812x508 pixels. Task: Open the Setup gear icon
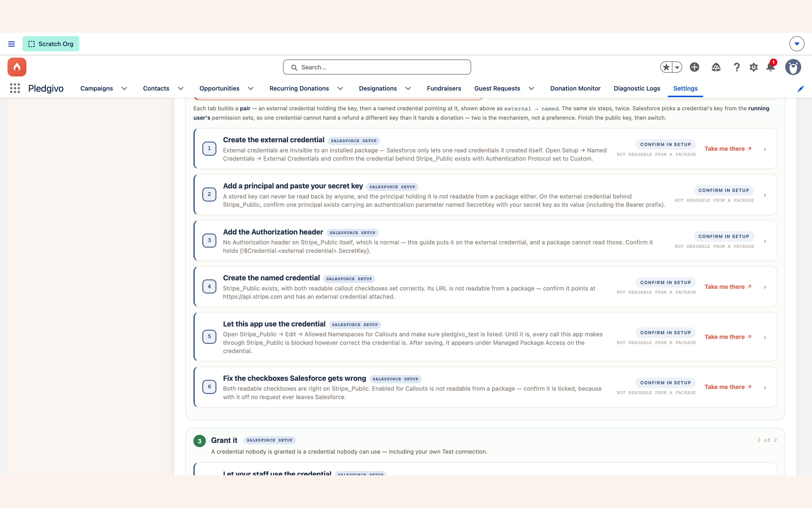(x=754, y=67)
